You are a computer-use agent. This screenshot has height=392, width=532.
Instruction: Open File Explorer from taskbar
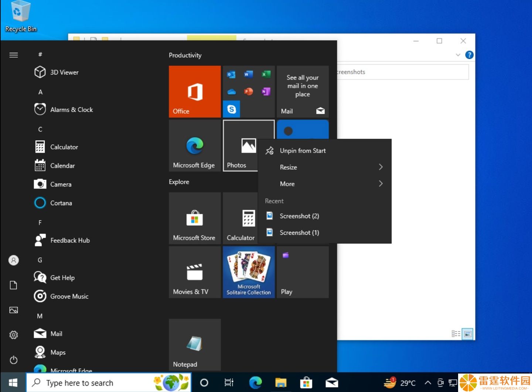click(281, 383)
